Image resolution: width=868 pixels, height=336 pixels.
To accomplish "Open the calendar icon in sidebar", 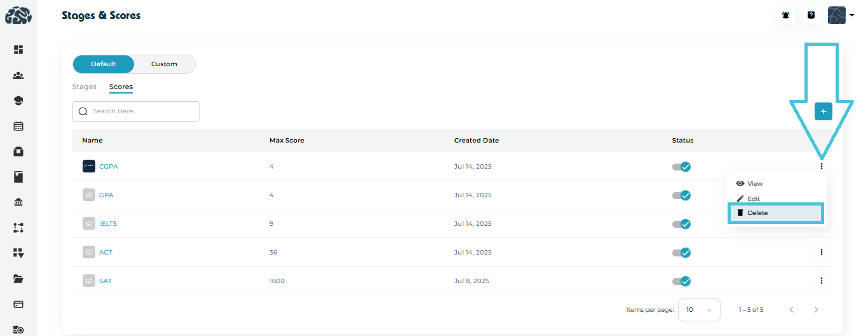I will [18, 126].
